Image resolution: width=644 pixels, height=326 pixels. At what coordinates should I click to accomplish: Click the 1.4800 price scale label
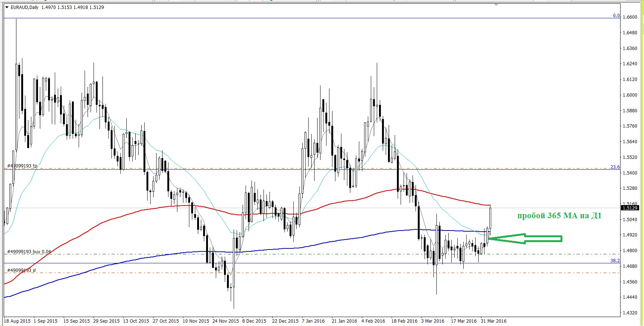[x=630, y=251]
